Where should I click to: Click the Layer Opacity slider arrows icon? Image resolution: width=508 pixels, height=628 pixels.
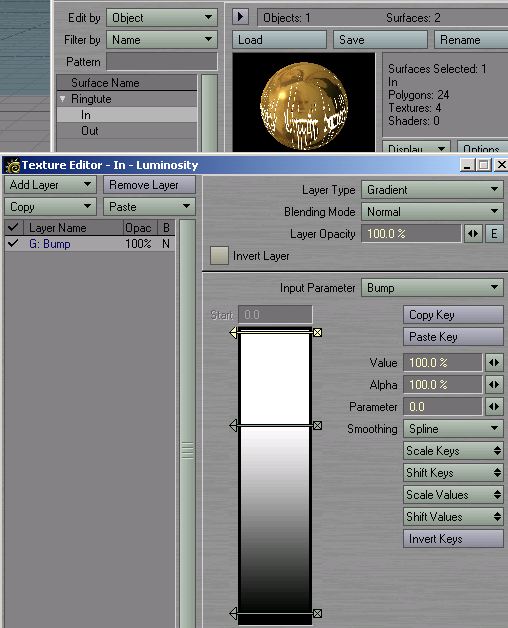click(x=473, y=233)
